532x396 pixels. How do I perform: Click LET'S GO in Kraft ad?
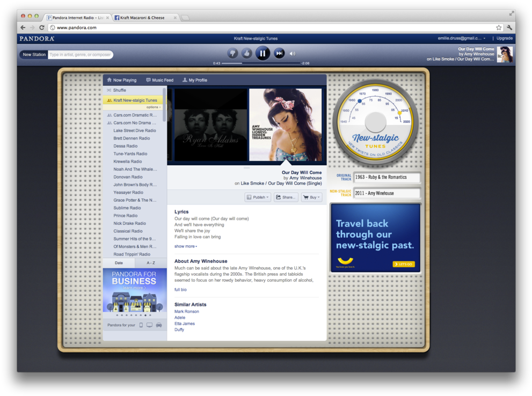point(403,264)
